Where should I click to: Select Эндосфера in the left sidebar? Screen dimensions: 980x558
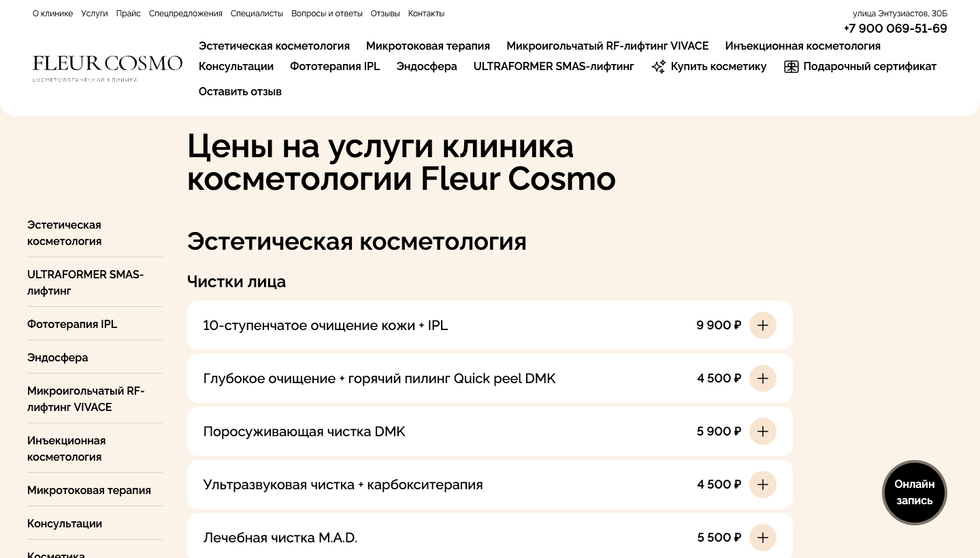[x=58, y=358]
